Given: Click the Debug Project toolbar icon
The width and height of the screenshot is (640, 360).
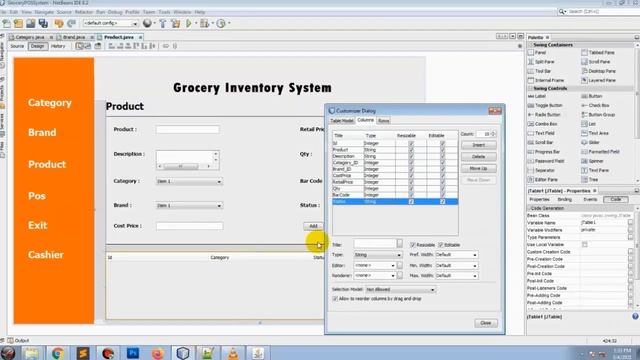Looking at the screenshot, I should (204, 23).
